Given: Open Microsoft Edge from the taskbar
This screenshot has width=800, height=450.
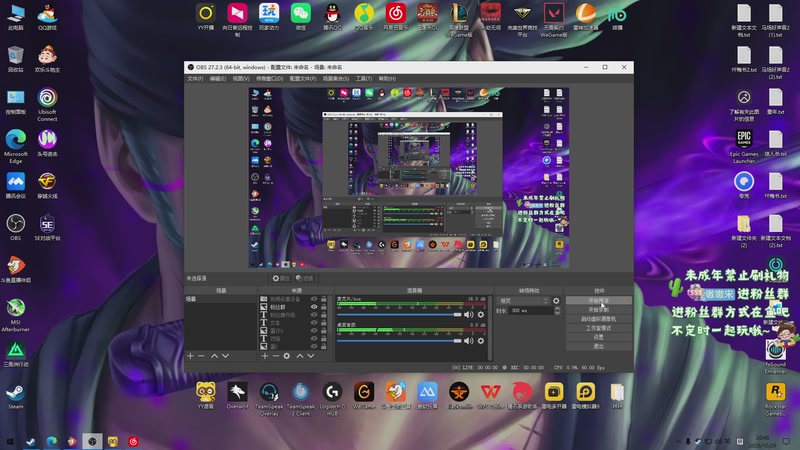Looking at the screenshot, I should (52, 442).
